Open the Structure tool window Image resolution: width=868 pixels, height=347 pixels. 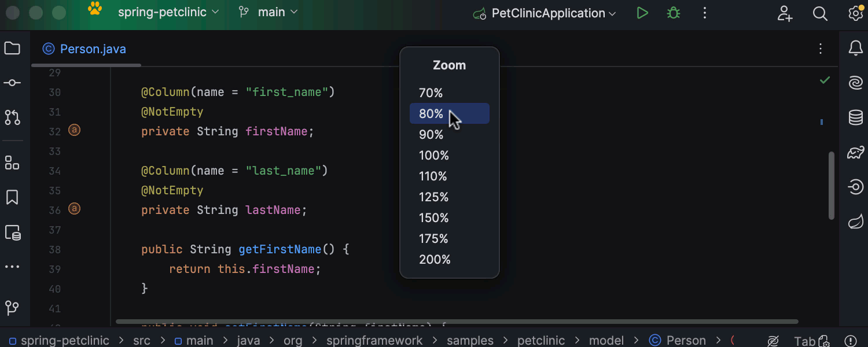click(12, 163)
